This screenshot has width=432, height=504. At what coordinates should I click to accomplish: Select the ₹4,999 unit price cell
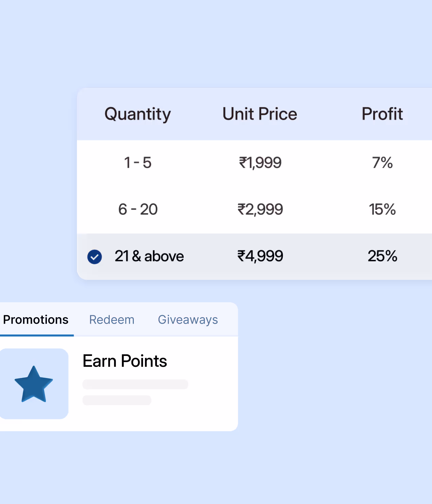click(260, 256)
